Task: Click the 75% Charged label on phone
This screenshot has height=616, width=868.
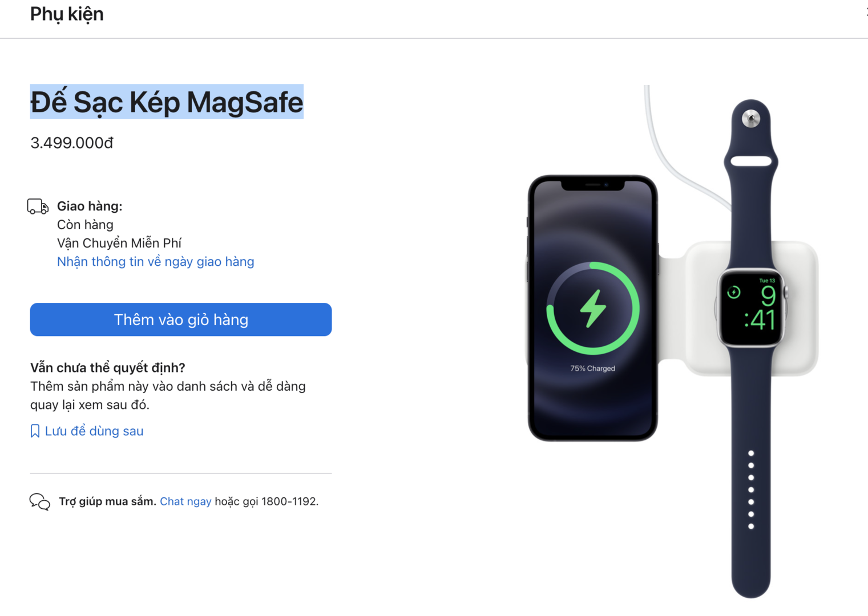Action: click(x=592, y=368)
